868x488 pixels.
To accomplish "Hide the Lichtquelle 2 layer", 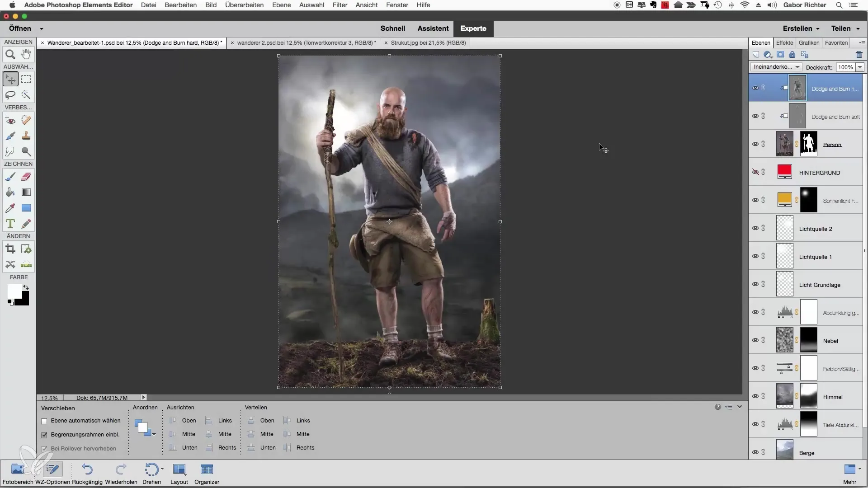I will (755, 228).
